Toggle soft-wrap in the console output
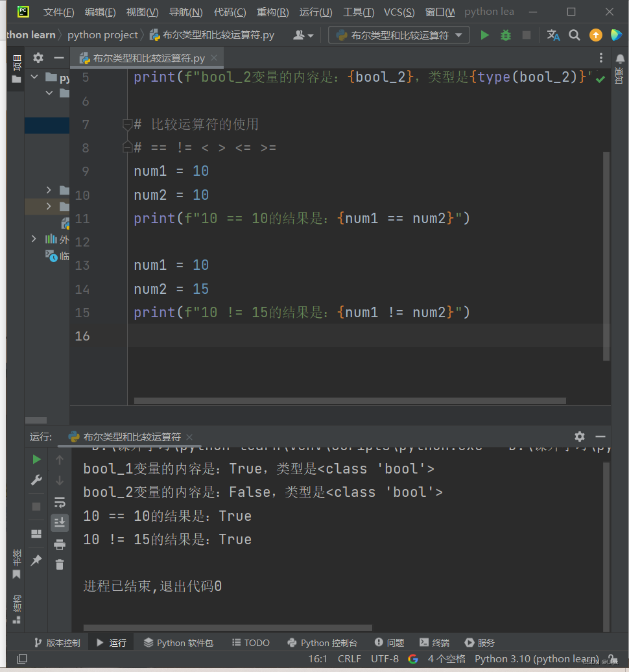Screen dimensions: 629x672 click(x=60, y=501)
